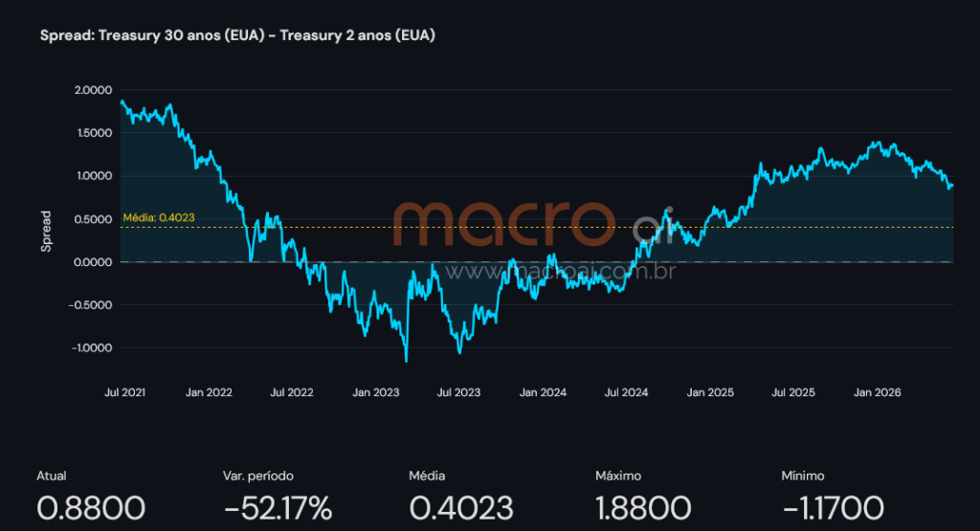980x531 pixels.
Task: Click the large average value 0.4023
Action: click(x=461, y=508)
